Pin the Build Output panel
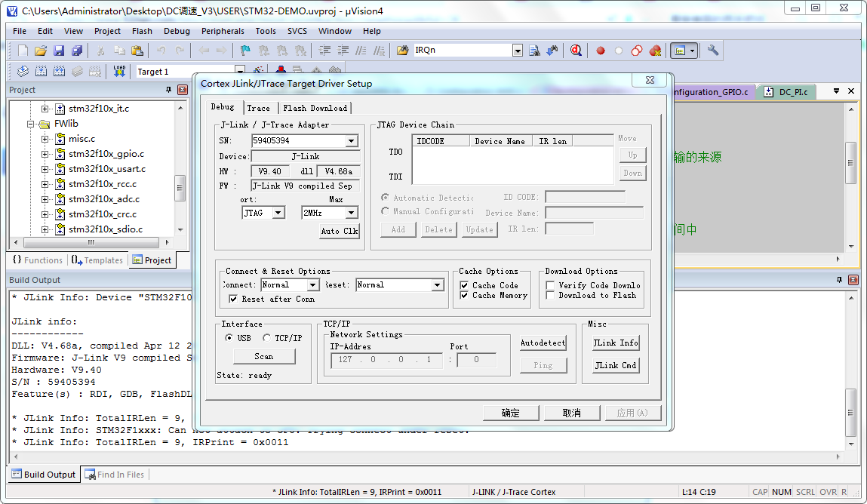The image size is (867, 504). click(839, 280)
